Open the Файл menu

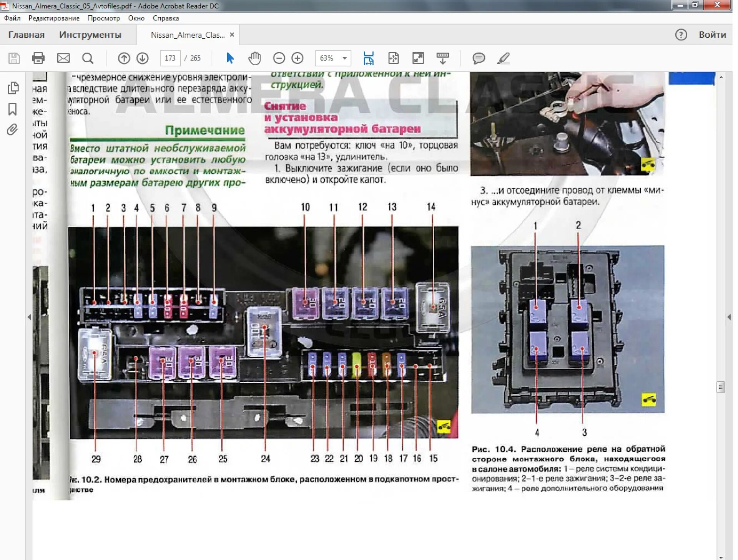tap(12, 18)
